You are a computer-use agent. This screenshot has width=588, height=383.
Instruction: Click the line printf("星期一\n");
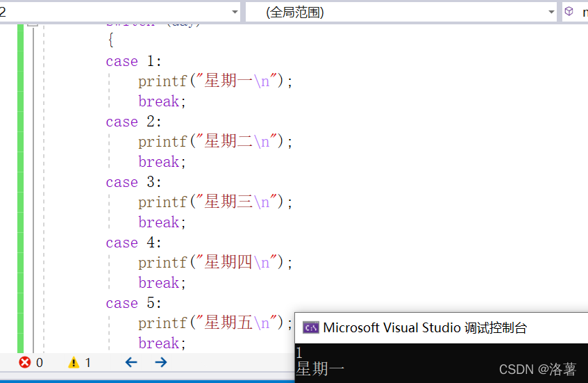coord(215,81)
